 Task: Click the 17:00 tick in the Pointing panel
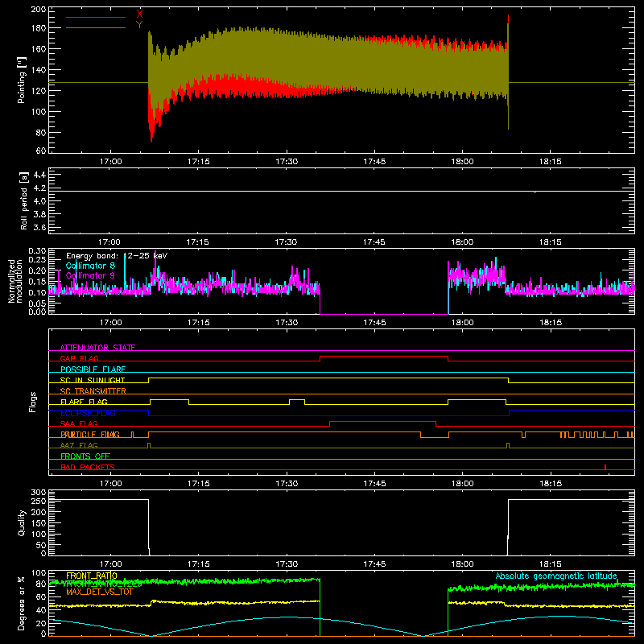(110, 162)
